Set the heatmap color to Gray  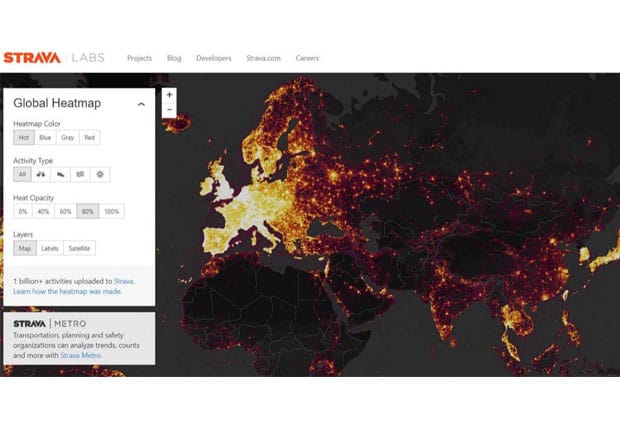click(68, 138)
